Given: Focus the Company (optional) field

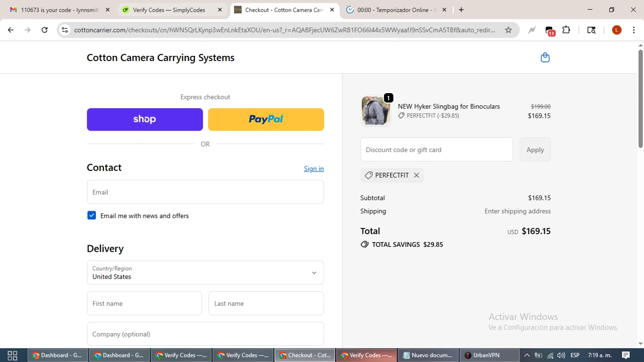Looking at the screenshot, I should pos(205,334).
